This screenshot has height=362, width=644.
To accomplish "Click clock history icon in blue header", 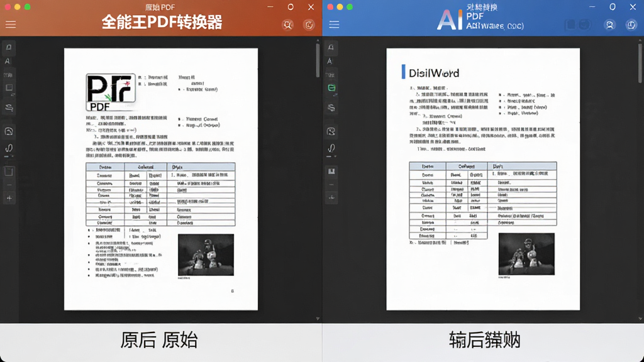I will (631, 25).
